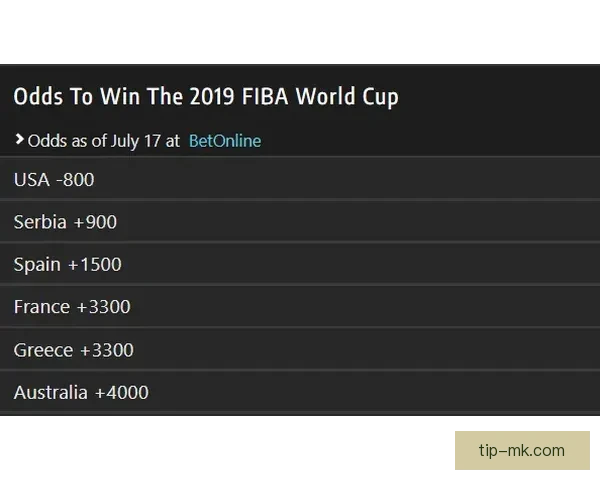This screenshot has height=480, width=600.
Task: Click the word "at" before BetOnline
Action: point(173,141)
